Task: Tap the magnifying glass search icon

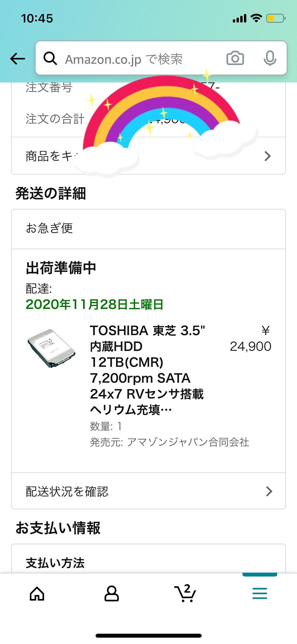Action: 50,58
